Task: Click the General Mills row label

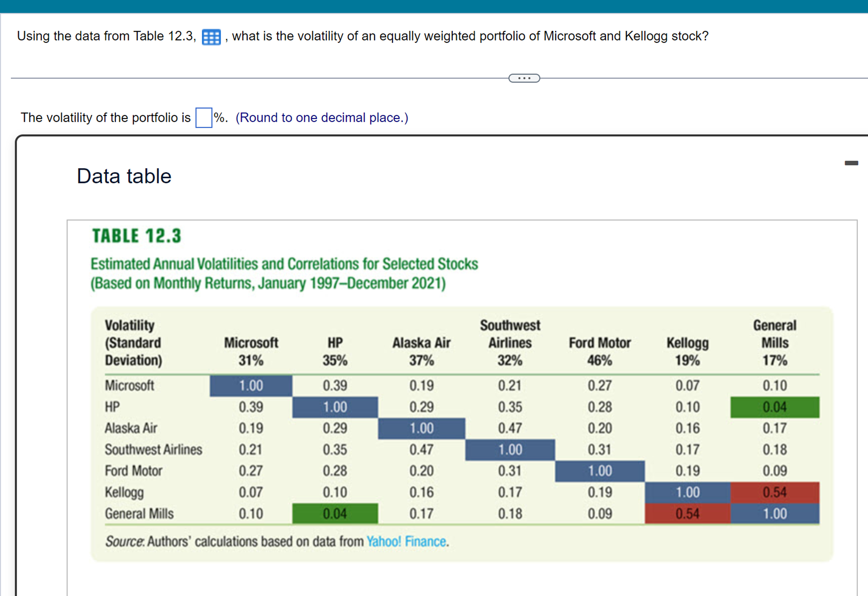Action: 139,513
